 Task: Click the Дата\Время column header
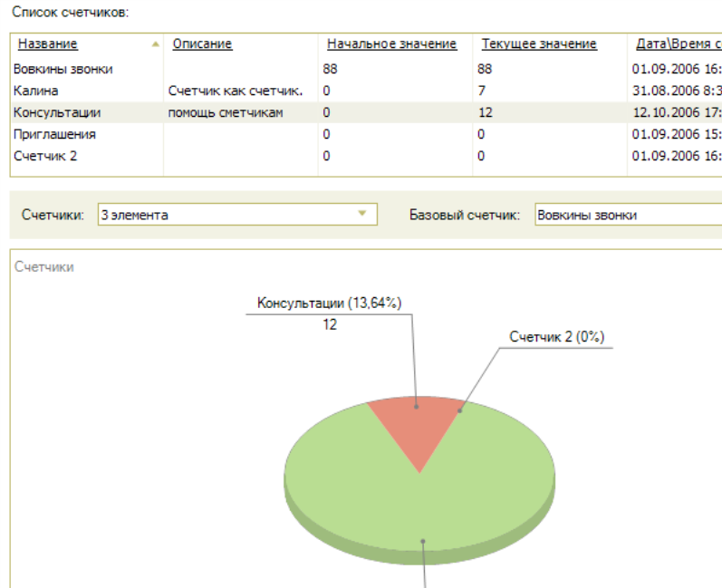tap(677, 44)
